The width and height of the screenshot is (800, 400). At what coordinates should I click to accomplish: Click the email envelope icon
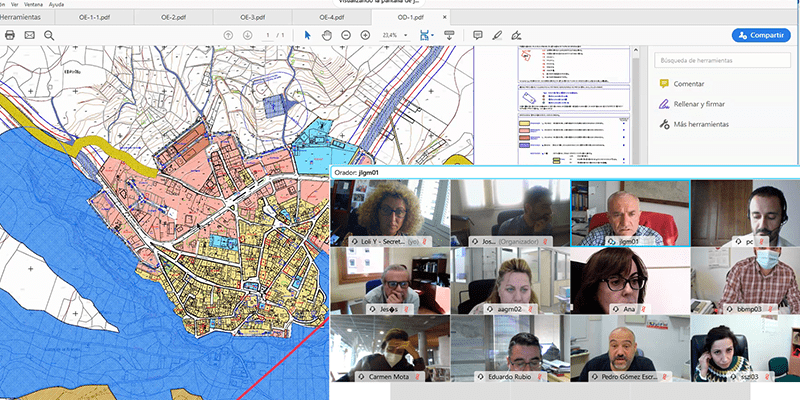pos(29,35)
